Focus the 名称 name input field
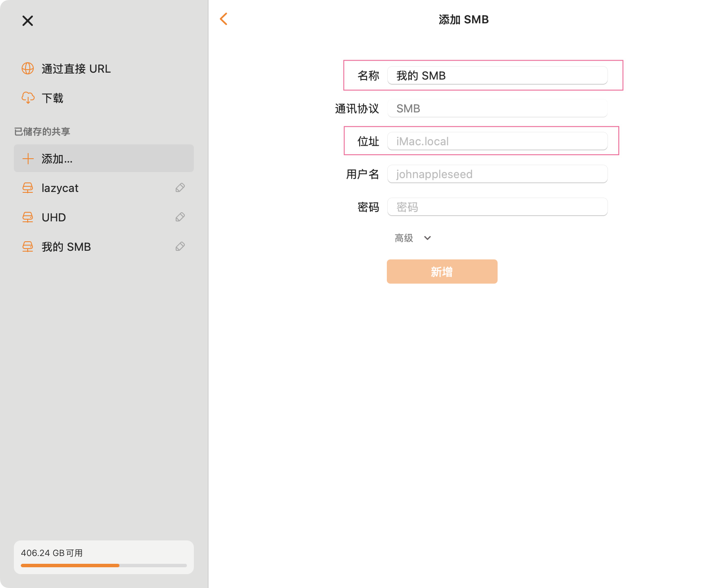Screen dimensions: 720x588 [x=497, y=76]
